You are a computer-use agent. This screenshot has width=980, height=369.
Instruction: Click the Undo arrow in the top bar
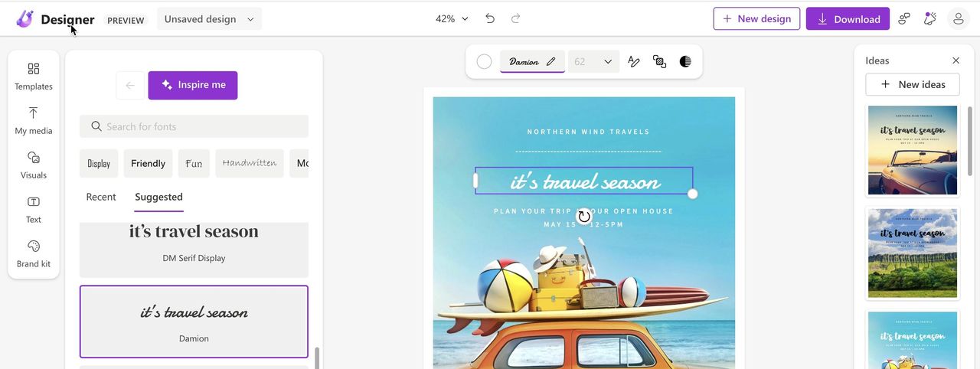point(490,18)
